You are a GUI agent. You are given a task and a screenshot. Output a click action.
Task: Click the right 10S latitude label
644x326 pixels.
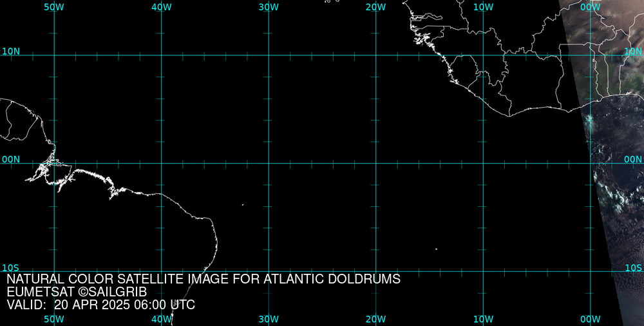[x=633, y=268]
